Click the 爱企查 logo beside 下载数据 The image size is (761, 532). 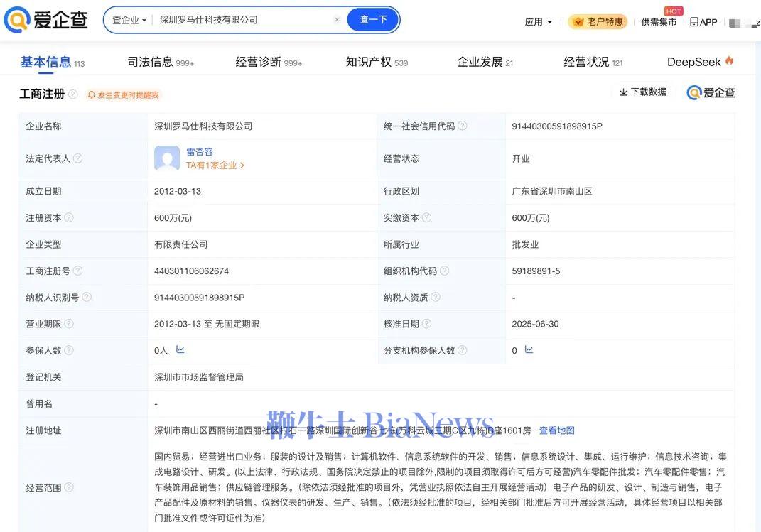pyautogui.click(x=711, y=92)
